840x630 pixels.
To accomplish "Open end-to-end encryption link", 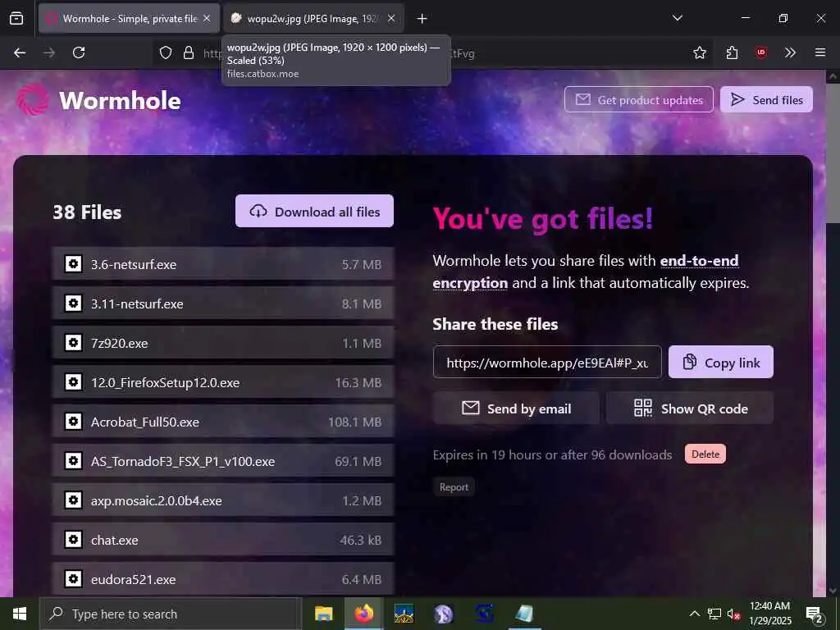I will [699, 260].
